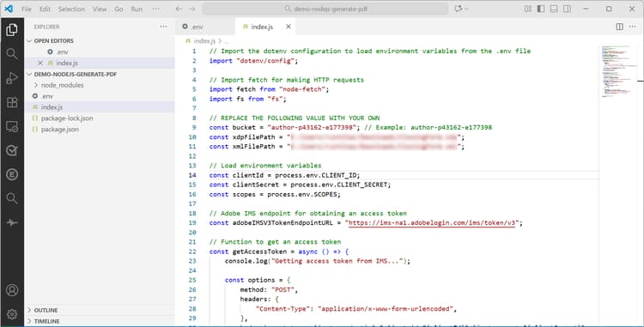Click the VS Code logo icon
Viewport: 644px width, 327px height.
click(9, 9)
